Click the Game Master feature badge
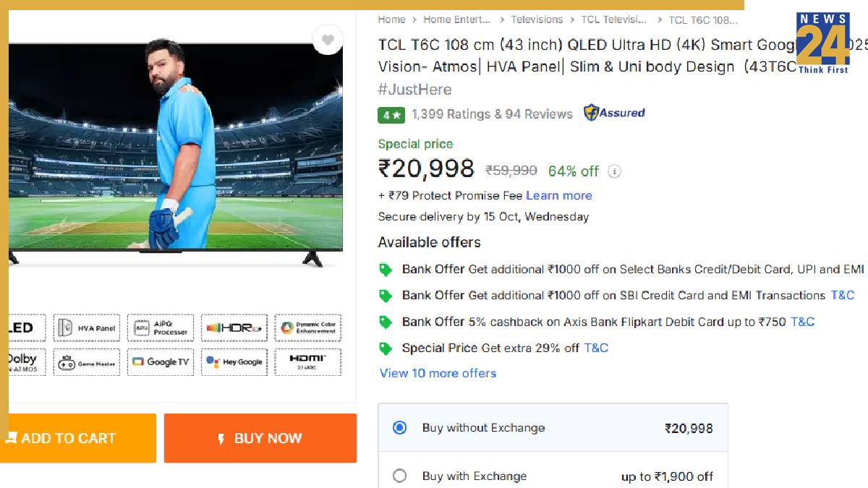 [x=87, y=361]
